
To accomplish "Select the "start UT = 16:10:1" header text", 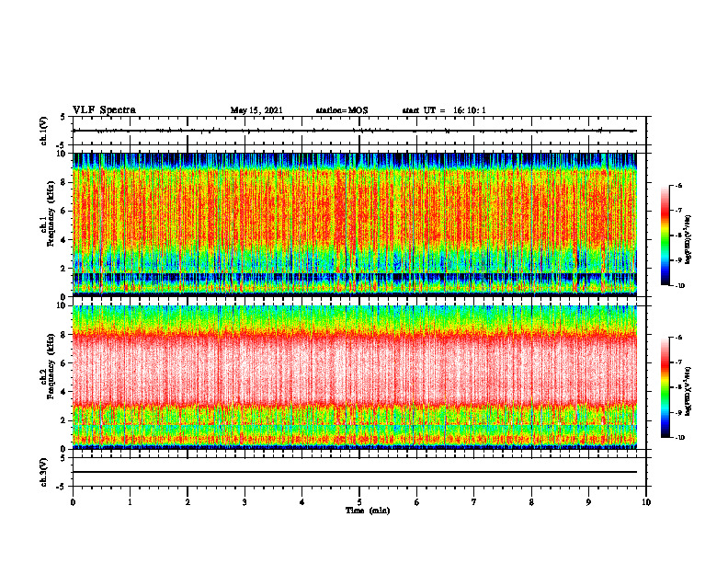I will [x=444, y=110].
